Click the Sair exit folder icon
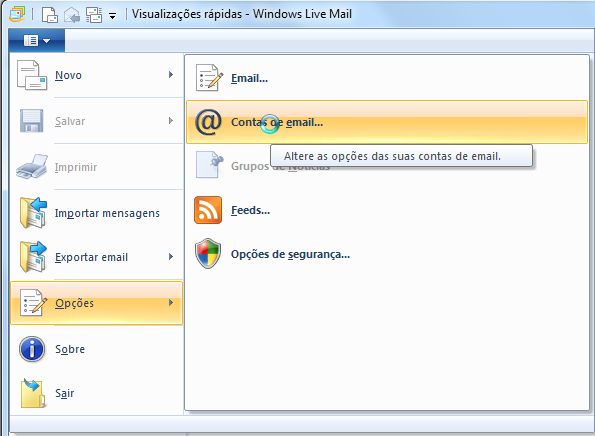This screenshot has width=595, height=436. [33, 394]
